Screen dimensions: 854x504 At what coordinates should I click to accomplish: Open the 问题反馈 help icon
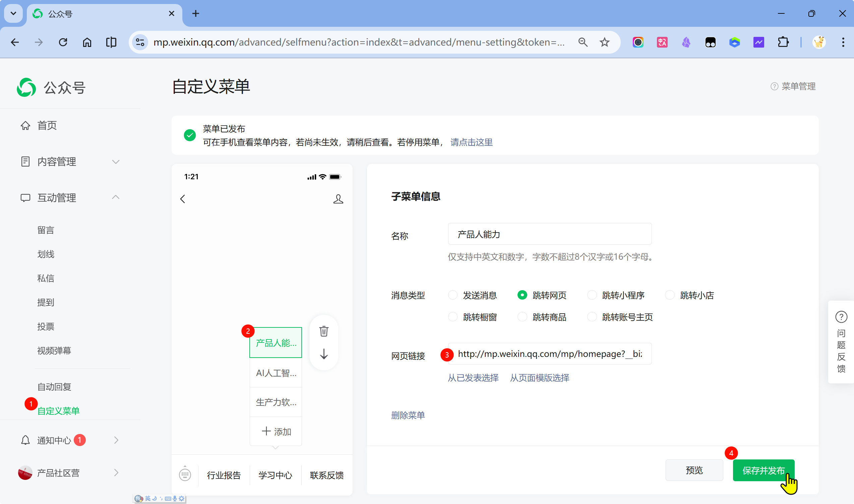841,317
